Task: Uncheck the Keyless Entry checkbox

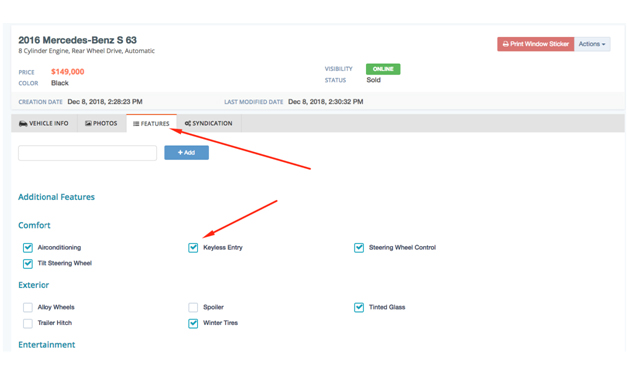Action: [193, 248]
